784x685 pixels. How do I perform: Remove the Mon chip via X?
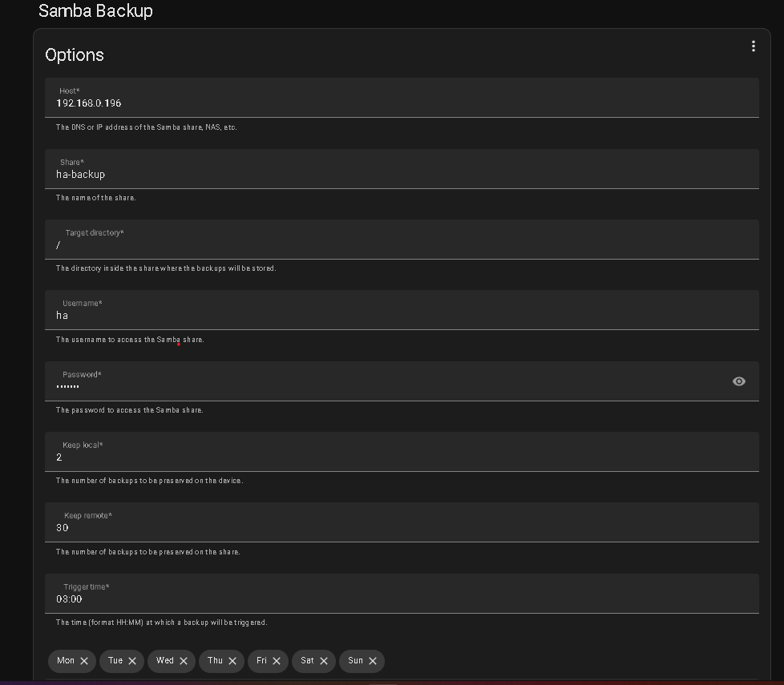point(84,661)
